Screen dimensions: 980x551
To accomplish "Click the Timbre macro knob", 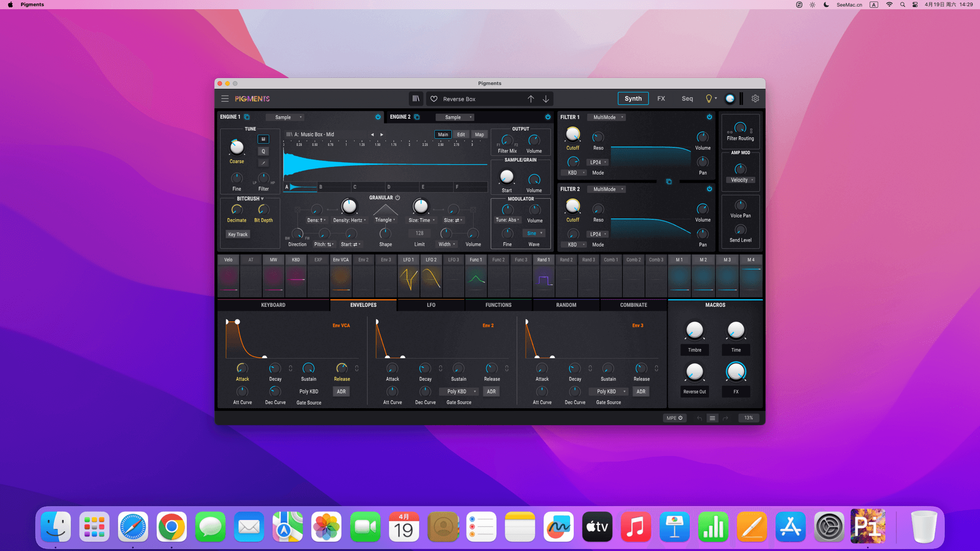I will 695,331.
